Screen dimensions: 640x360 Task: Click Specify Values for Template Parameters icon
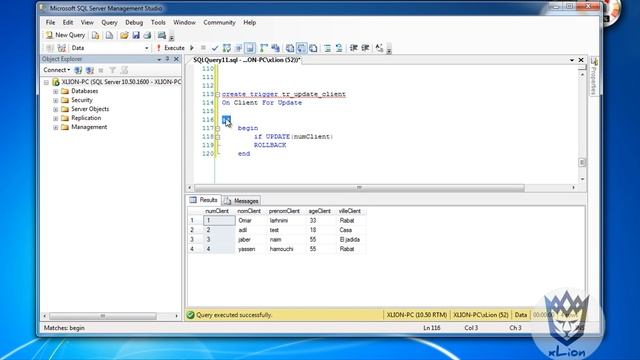click(x=379, y=48)
